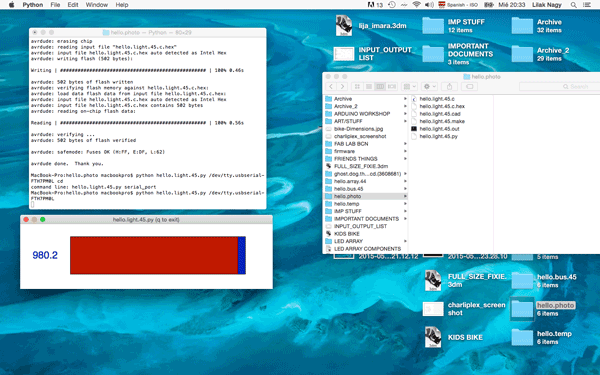This screenshot has height=375, width=600.
Task: Click the blue end of light bar
Action: pos(242,255)
